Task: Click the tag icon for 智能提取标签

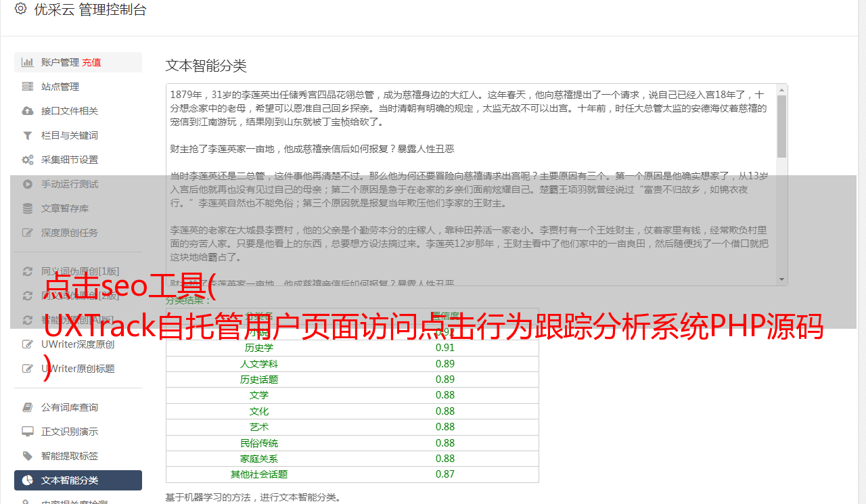Action: click(28, 456)
